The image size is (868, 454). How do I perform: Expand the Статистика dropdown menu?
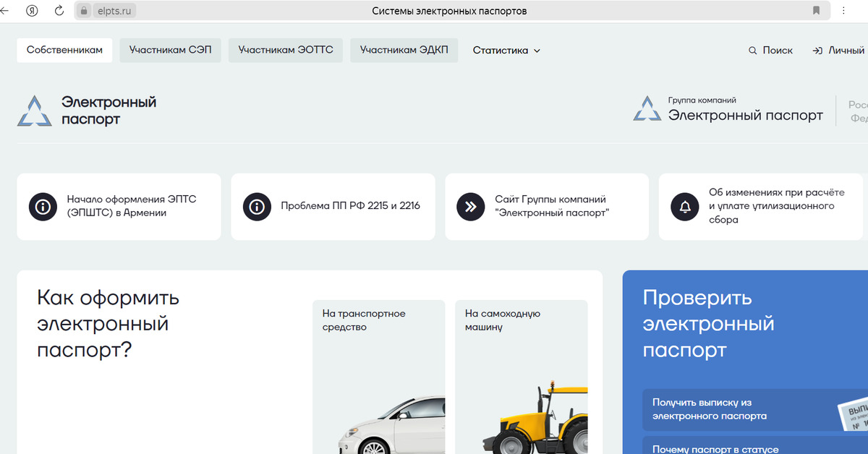coord(506,51)
